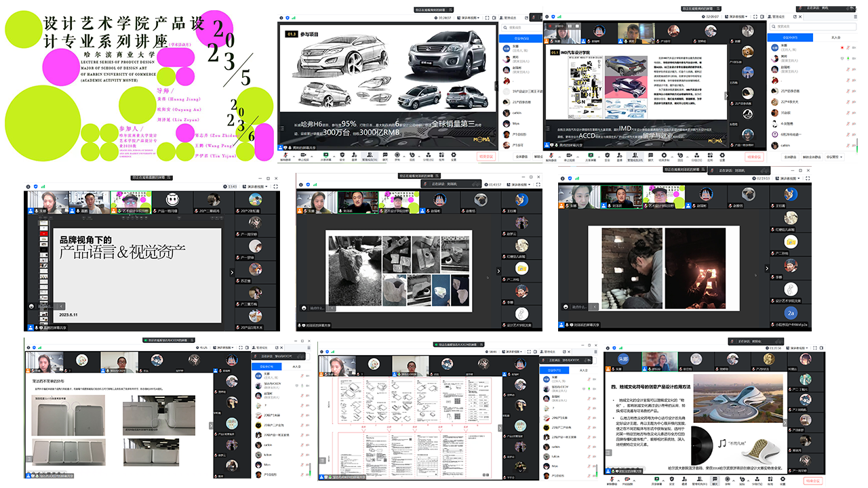Screen dimensions: 868x488
Task: Open 演讲者视图 view dropdown in Haval H6 meeting
Action: tap(467, 18)
